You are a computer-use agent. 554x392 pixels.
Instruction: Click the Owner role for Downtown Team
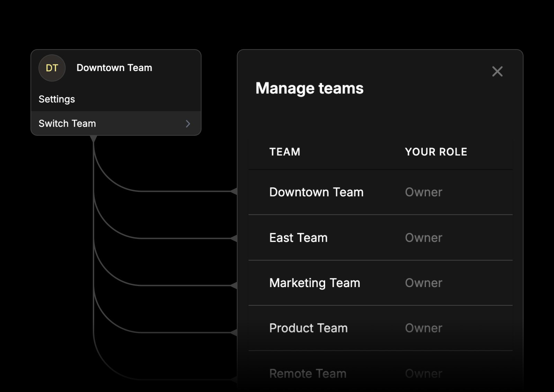[x=423, y=192]
